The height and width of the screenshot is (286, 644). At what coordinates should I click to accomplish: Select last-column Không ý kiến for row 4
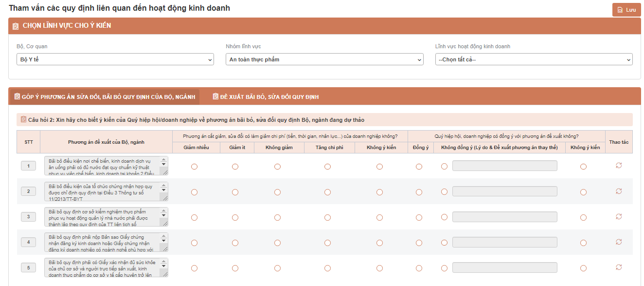point(583,243)
